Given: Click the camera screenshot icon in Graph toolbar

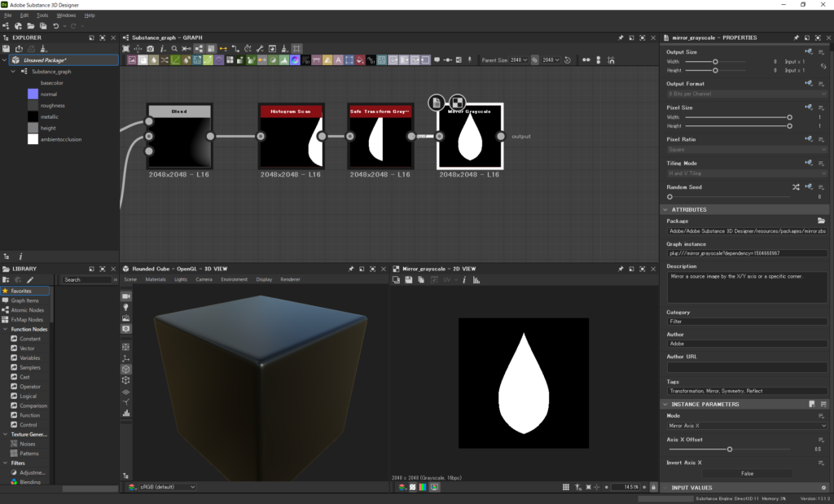Looking at the screenshot, I should coord(151,48).
